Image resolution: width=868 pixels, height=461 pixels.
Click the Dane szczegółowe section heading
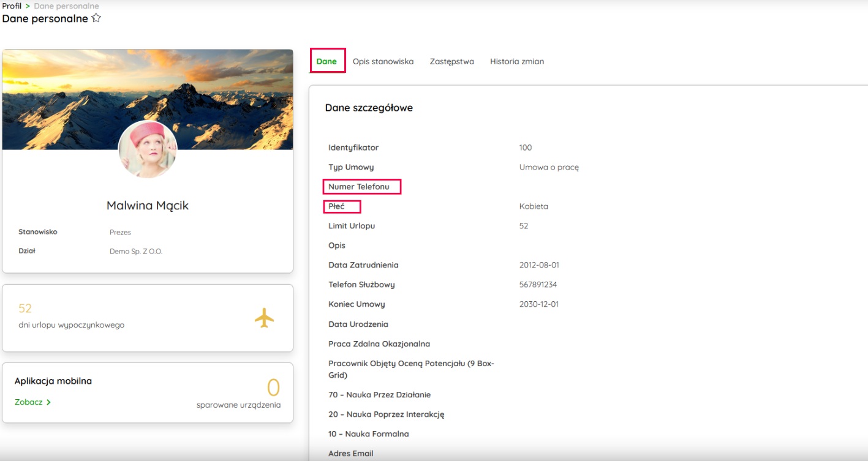pos(369,108)
